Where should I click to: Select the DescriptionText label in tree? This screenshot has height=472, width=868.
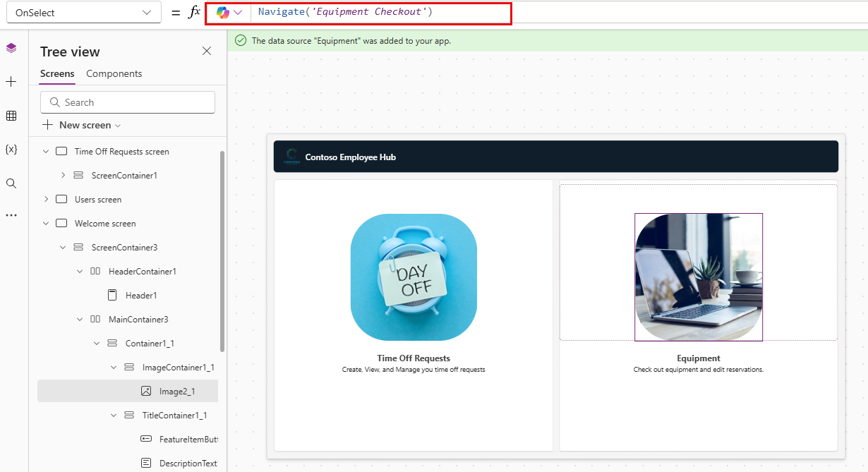point(188,464)
